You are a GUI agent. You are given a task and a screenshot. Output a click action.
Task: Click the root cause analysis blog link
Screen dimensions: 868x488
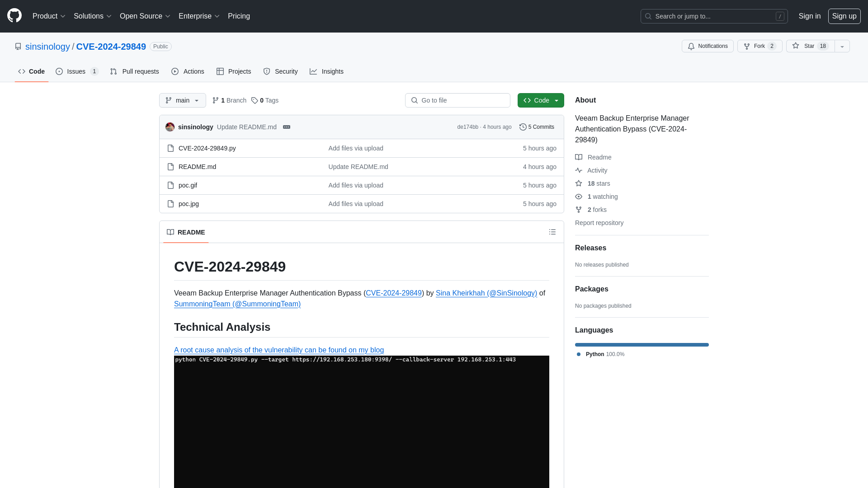click(x=279, y=350)
